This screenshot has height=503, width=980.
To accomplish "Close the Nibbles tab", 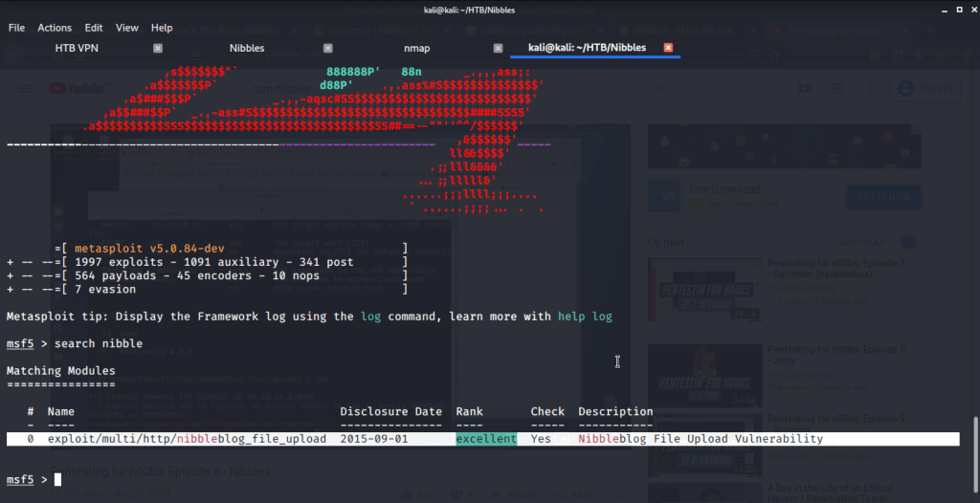I will pyautogui.click(x=327, y=48).
